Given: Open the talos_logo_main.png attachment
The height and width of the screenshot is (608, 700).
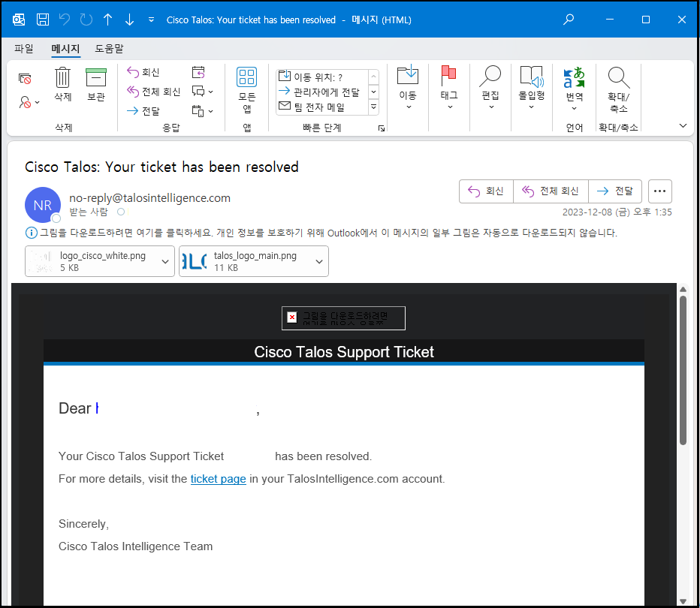Looking at the screenshot, I should [x=246, y=261].
